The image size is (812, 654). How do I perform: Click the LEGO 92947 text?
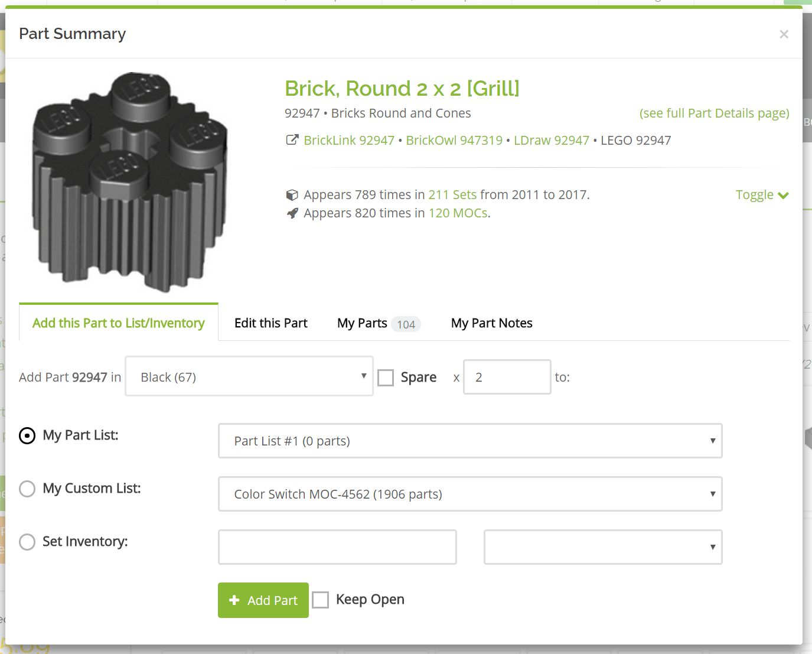(636, 141)
